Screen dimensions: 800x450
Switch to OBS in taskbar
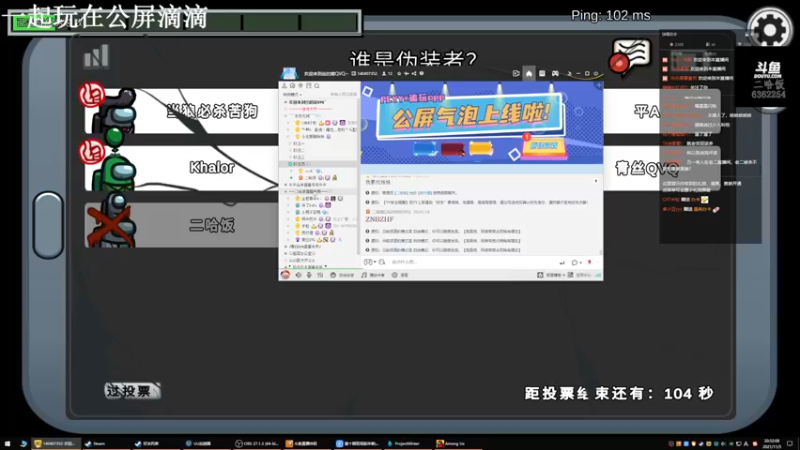click(257, 444)
